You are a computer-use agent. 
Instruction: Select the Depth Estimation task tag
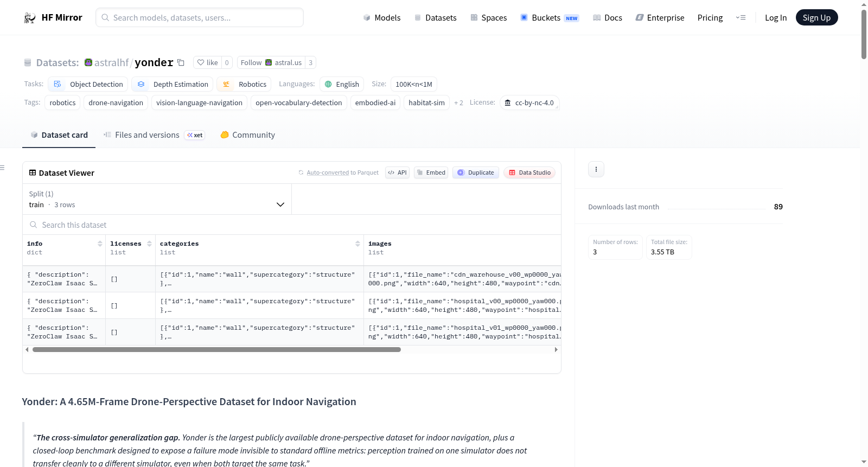(x=173, y=84)
